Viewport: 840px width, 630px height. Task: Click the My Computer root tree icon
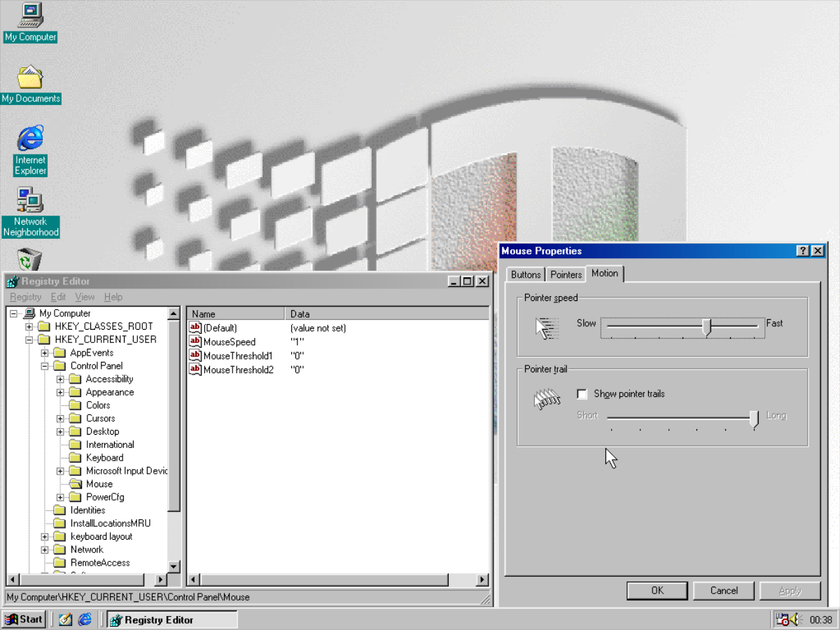click(x=29, y=314)
